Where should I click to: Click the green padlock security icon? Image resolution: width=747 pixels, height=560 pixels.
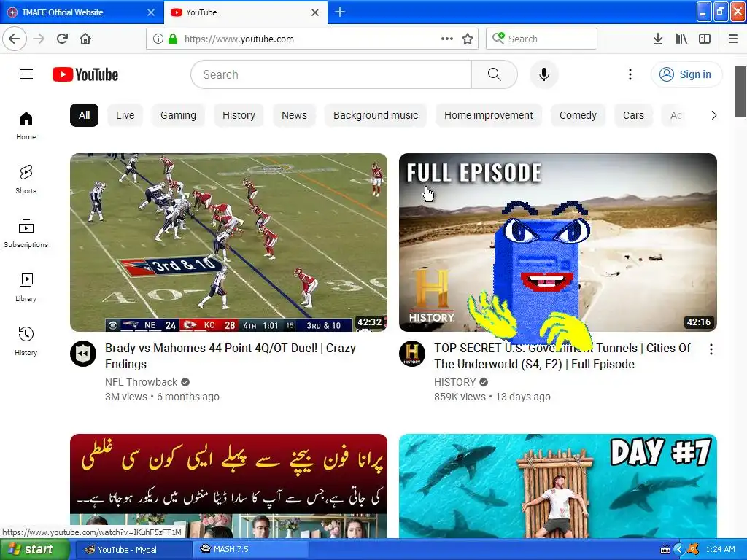173,39
